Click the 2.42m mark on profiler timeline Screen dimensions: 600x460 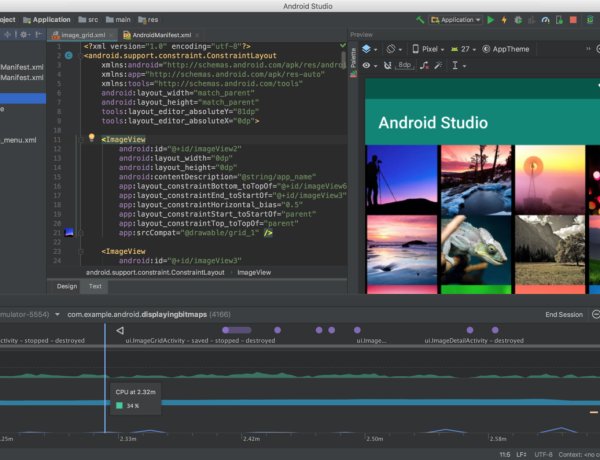coord(251,439)
